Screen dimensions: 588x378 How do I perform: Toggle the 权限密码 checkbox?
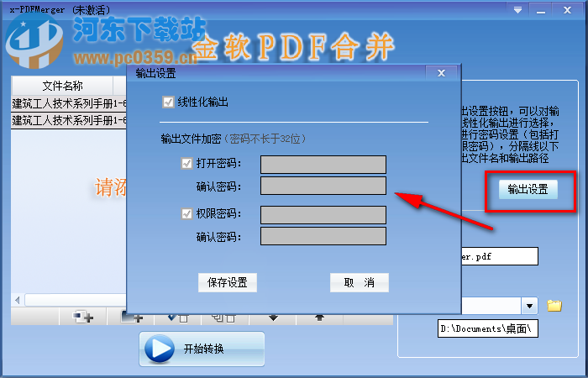tap(186, 213)
